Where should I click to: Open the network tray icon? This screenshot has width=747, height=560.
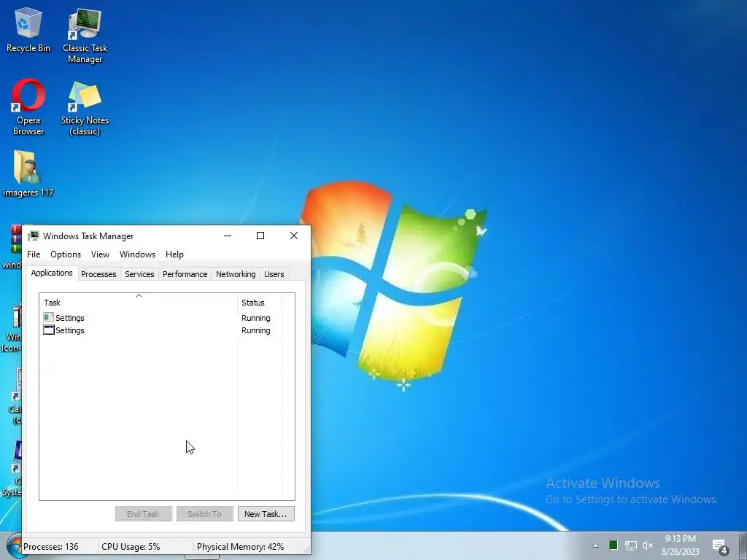(x=631, y=545)
